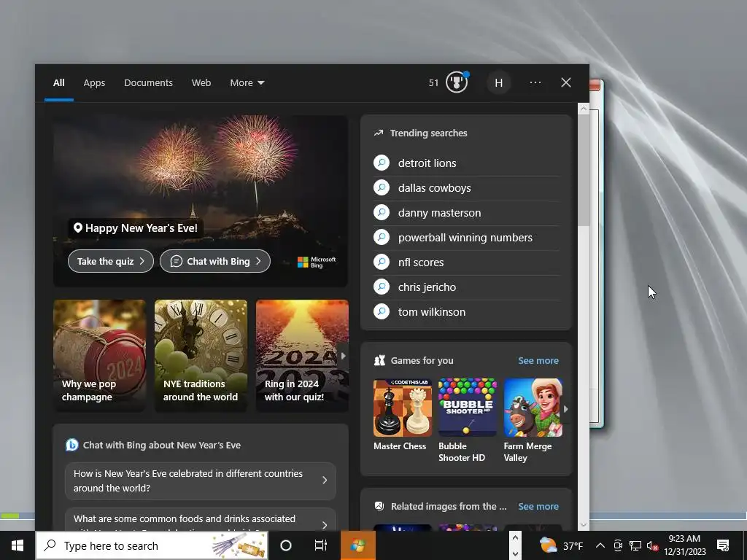747x560 pixels.
Task: Open the Microsoft Rewards trophy icon
Action: click(x=457, y=82)
